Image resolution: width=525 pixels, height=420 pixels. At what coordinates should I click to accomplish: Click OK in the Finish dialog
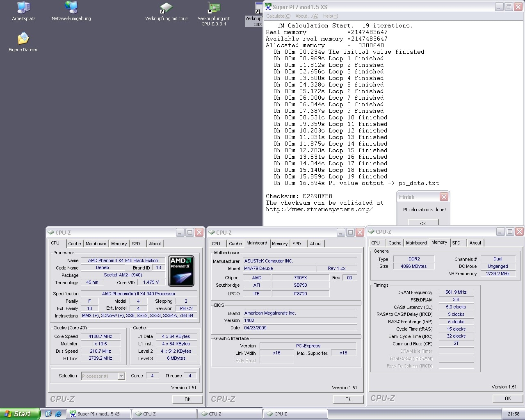coord(423,223)
